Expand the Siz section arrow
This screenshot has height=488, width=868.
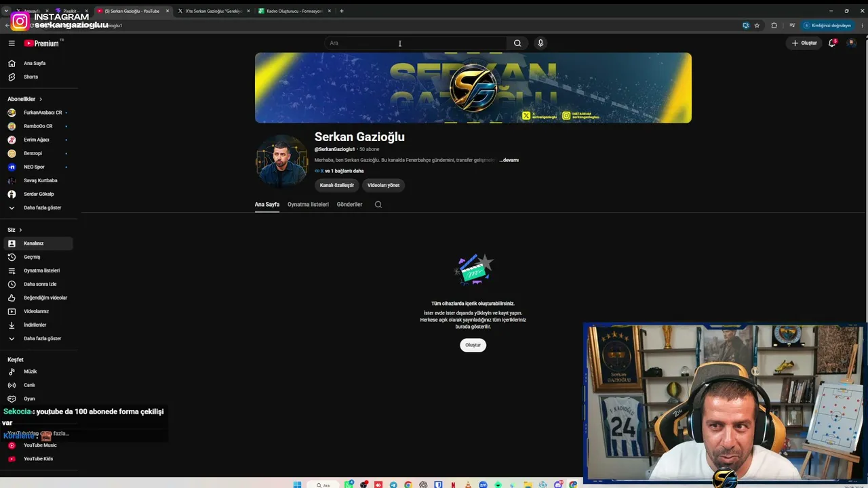coord(20,230)
